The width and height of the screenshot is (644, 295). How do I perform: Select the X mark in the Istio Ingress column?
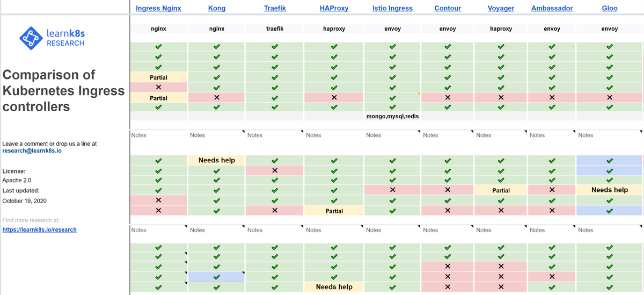coord(392,190)
